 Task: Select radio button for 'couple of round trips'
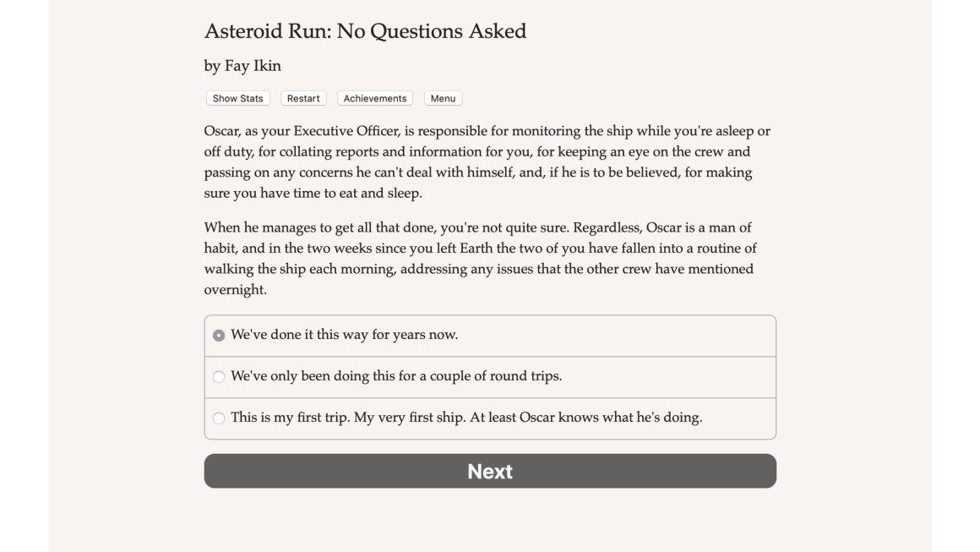219,377
